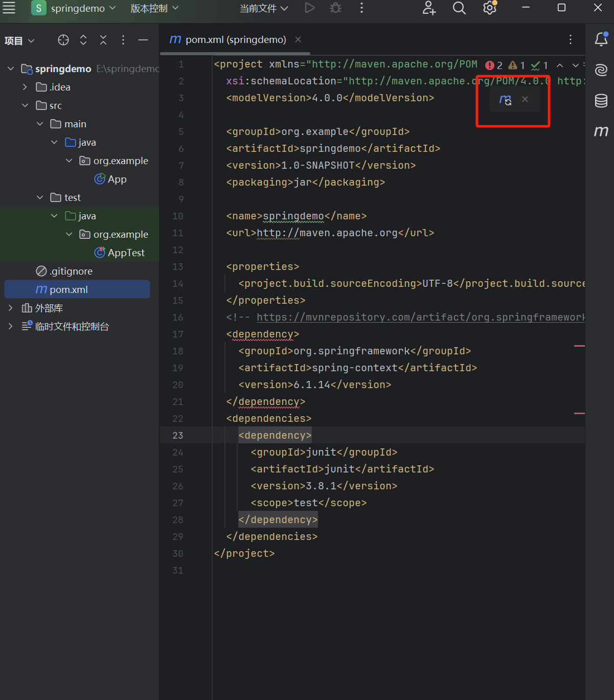Image resolution: width=614 pixels, height=700 pixels.
Task: Select org.example package under main
Action: point(114,161)
